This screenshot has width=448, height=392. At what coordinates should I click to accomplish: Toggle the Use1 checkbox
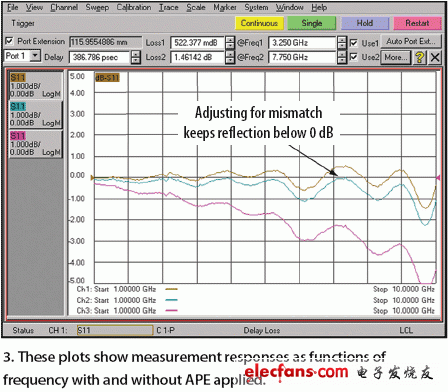(354, 43)
